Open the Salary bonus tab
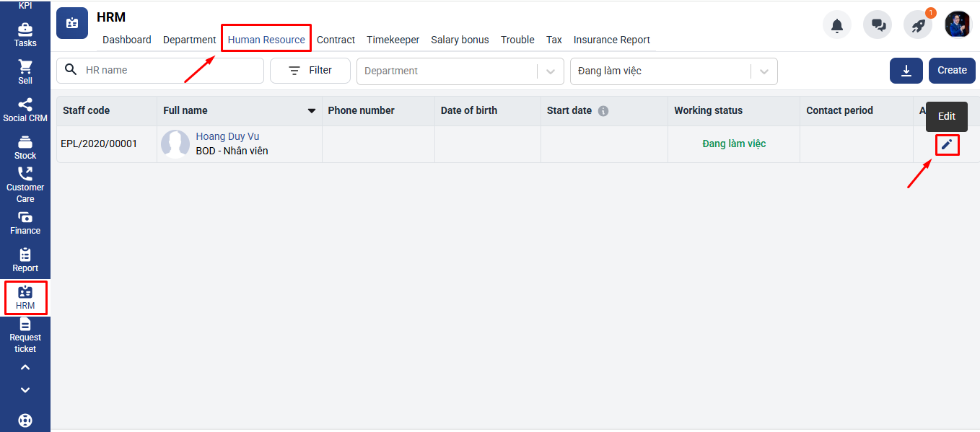 (460, 40)
